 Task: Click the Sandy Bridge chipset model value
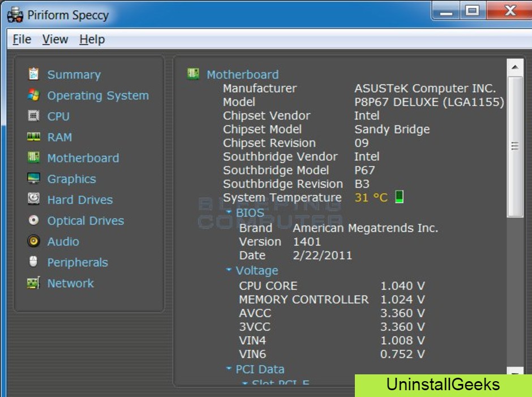pos(392,129)
